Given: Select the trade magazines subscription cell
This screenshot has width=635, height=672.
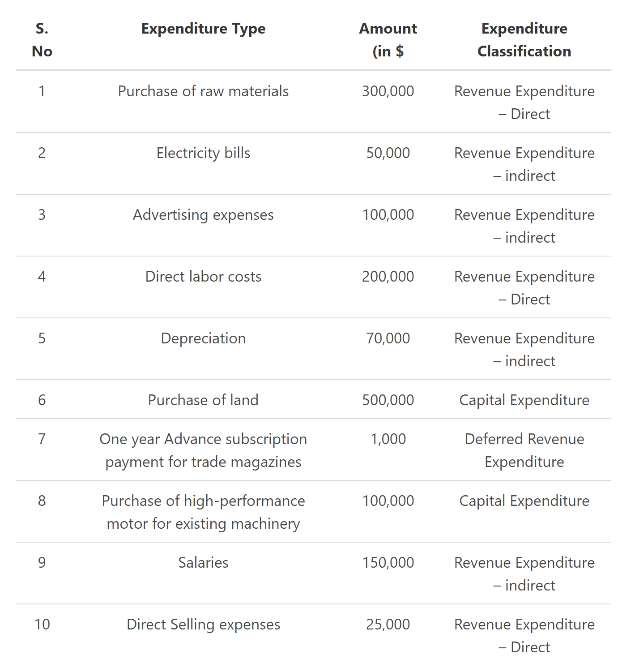Looking at the screenshot, I should (x=203, y=450).
